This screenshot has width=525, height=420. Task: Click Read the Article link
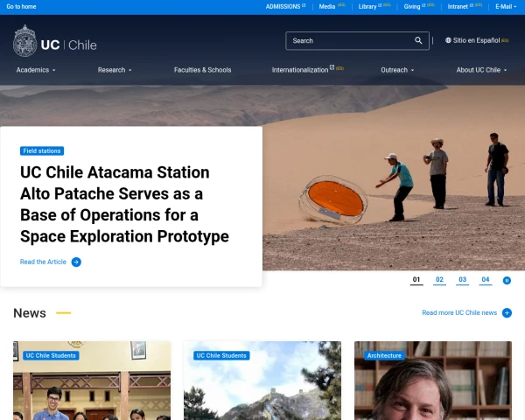[43, 262]
